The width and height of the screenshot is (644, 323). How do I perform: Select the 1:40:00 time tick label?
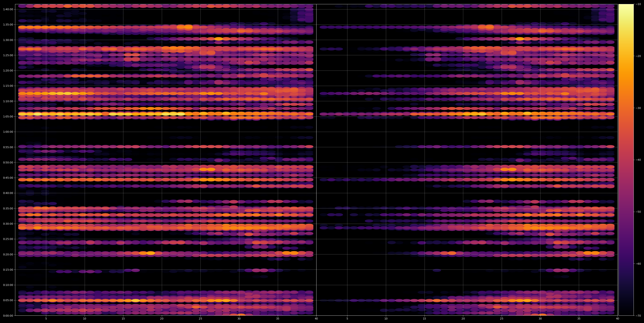pos(8,9)
